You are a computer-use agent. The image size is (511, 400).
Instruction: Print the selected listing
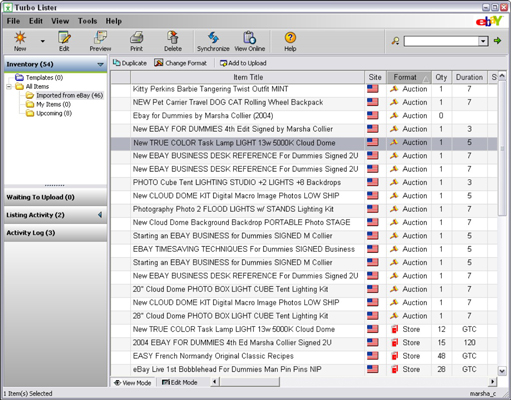point(136,41)
